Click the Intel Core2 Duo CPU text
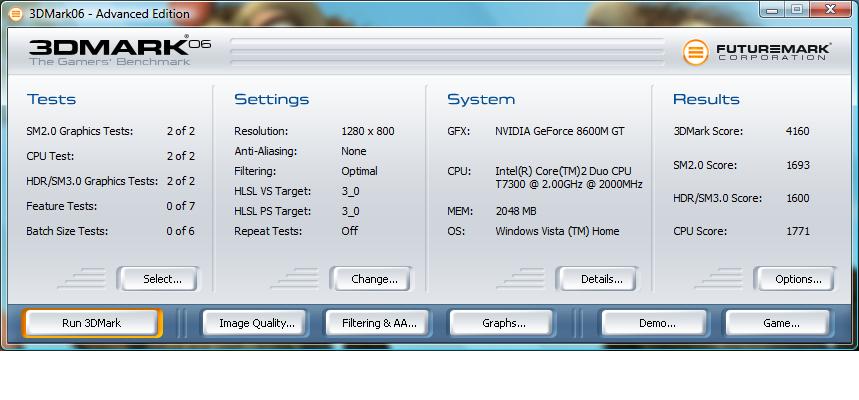859x400 pixels. [569, 178]
